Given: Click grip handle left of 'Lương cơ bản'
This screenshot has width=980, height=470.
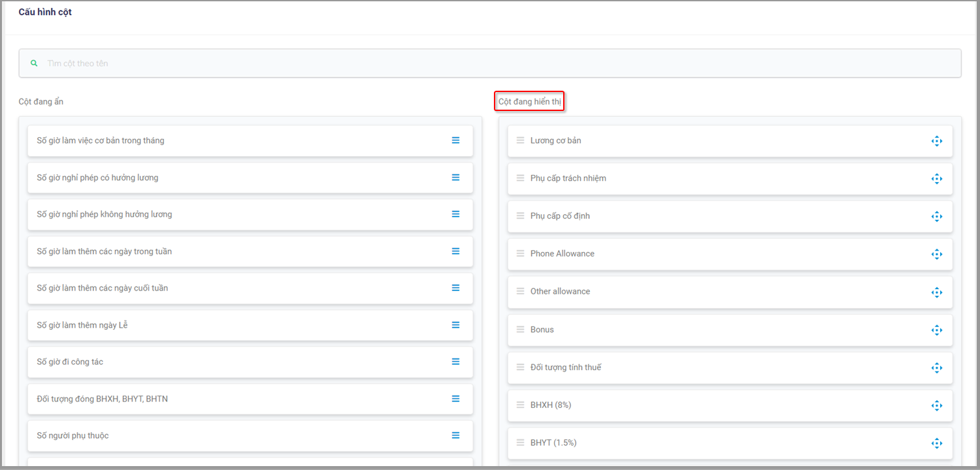Looking at the screenshot, I should pos(521,140).
